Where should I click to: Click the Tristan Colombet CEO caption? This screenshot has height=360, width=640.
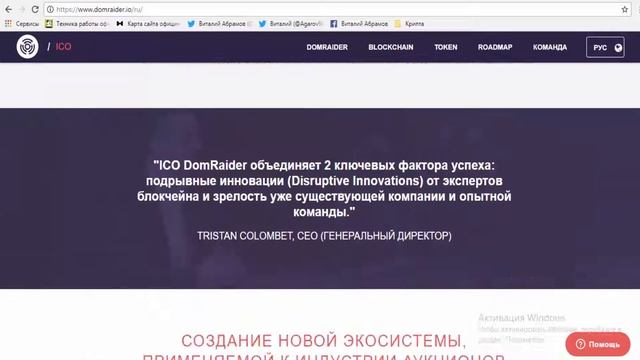click(x=324, y=236)
